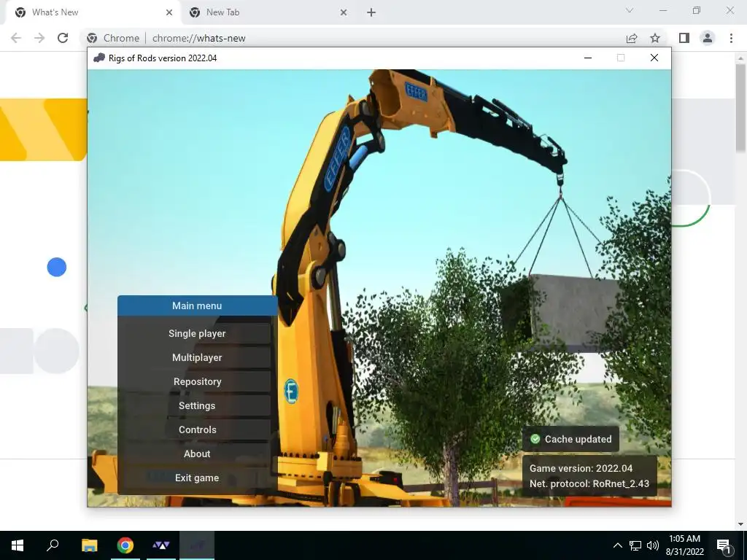Open File Explorer from taskbar
The image size is (747, 560).
[x=89, y=545]
